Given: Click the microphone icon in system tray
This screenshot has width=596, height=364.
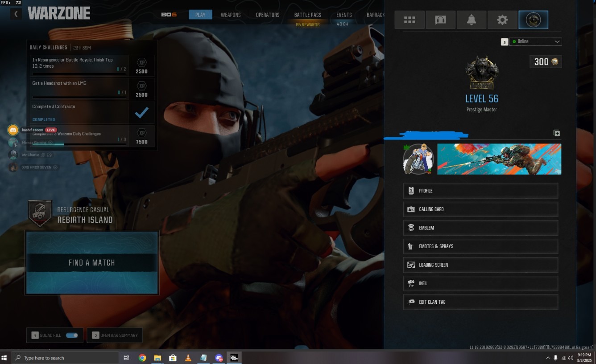Looking at the screenshot, I should pyautogui.click(x=555, y=358).
